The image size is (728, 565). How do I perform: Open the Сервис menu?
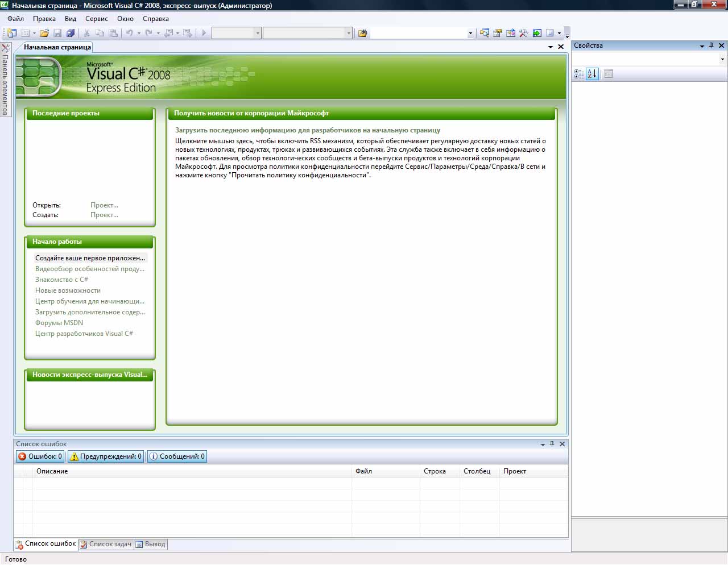click(x=97, y=19)
